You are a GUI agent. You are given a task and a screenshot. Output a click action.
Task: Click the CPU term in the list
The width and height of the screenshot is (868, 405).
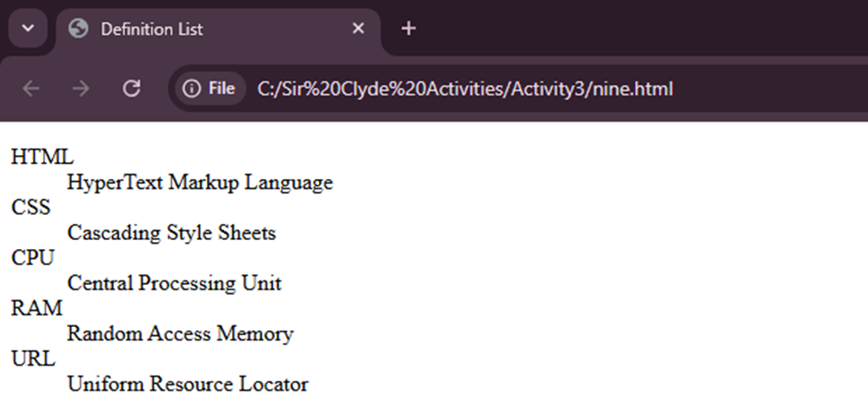coord(32,258)
